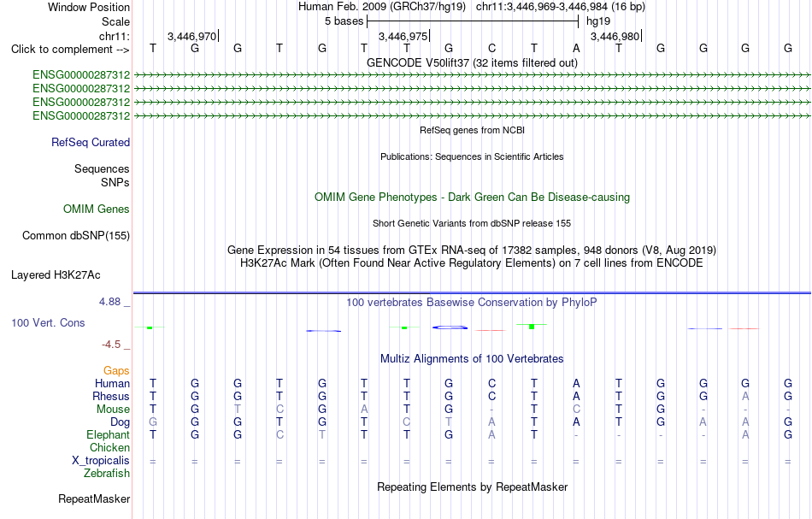Click the lone A base in reference sequence

tap(576, 48)
